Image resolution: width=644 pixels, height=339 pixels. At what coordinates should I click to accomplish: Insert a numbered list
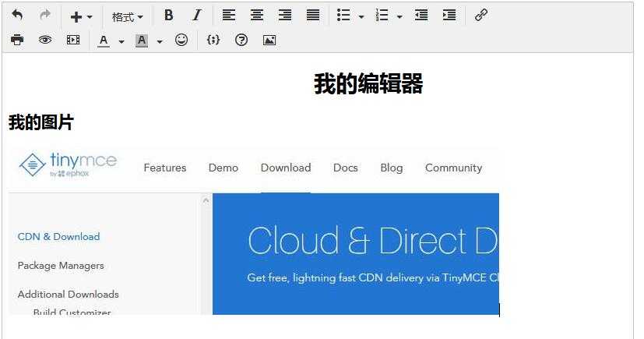pyautogui.click(x=382, y=16)
